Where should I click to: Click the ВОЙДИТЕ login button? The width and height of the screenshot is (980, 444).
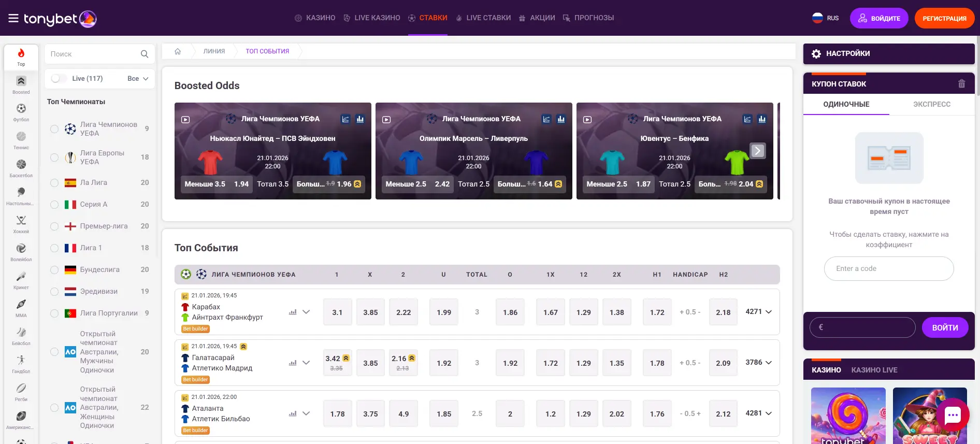point(879,18)
